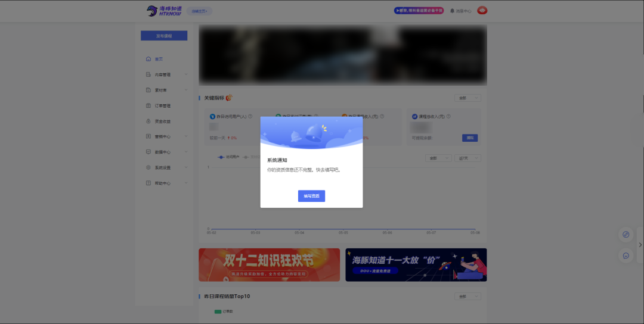Click the blue 昨日访问用户 metric icon
644x324 pixels.
pyautogui.click(x=212, y=117)
